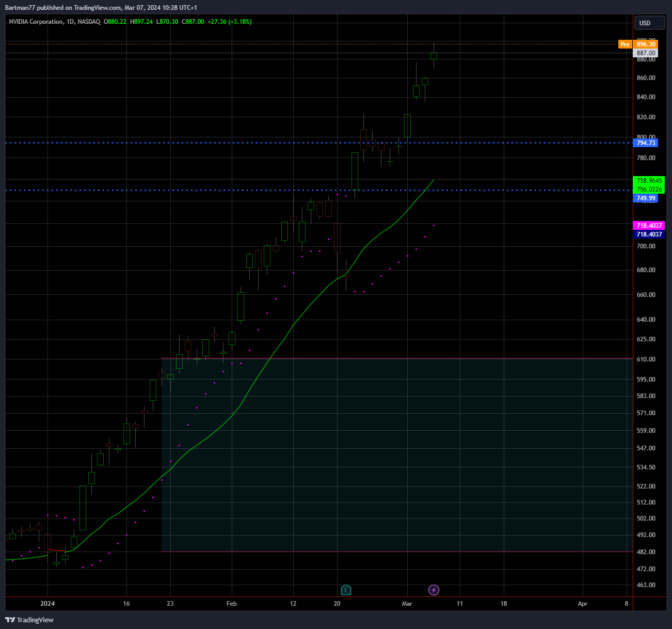The image size is (672, 629).
Task: Click the 547.00 price axis label
Action: pos(646,448)
